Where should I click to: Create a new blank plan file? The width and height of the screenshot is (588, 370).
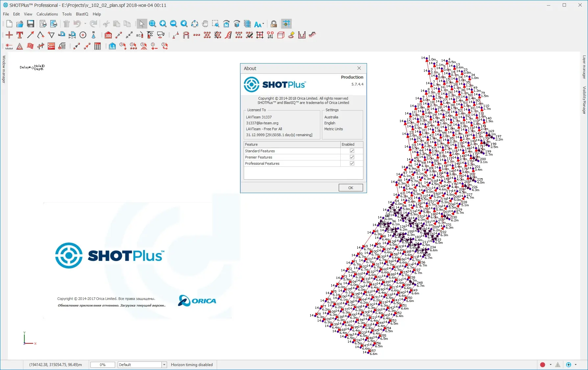coord(9,24)
